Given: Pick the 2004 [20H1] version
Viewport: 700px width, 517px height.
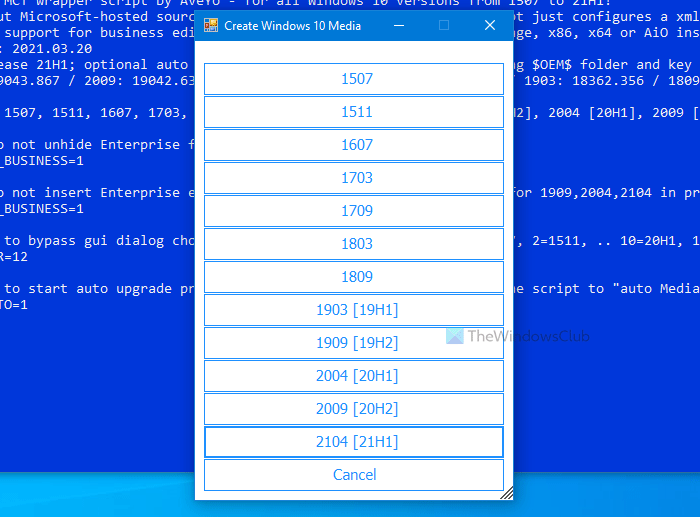Looking at the screenshot, I should [x=354, y=376].
